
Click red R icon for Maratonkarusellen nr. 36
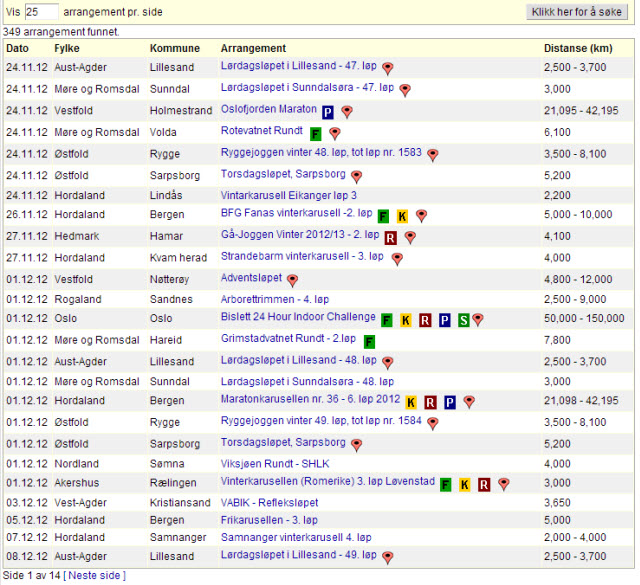pos(430,403)
